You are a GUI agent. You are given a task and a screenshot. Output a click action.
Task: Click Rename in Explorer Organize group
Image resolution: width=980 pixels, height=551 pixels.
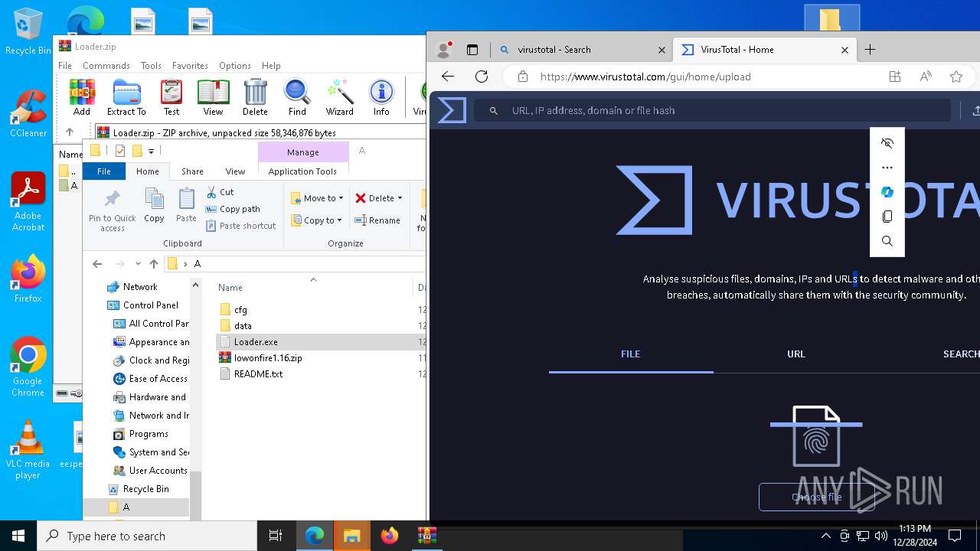377,220
